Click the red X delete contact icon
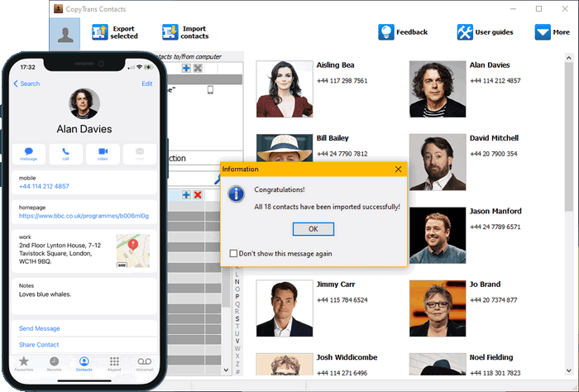Viewport: 579px width, 392px height. point(198,195)
